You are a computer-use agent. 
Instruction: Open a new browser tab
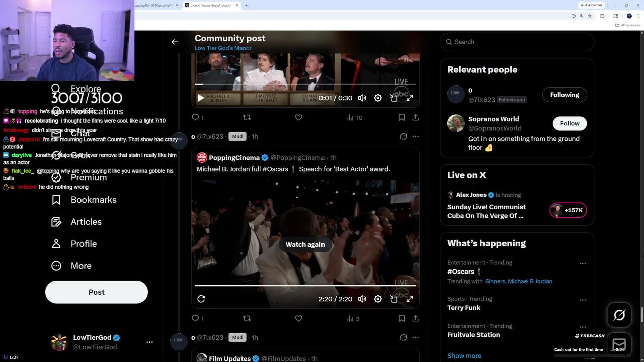246,5
